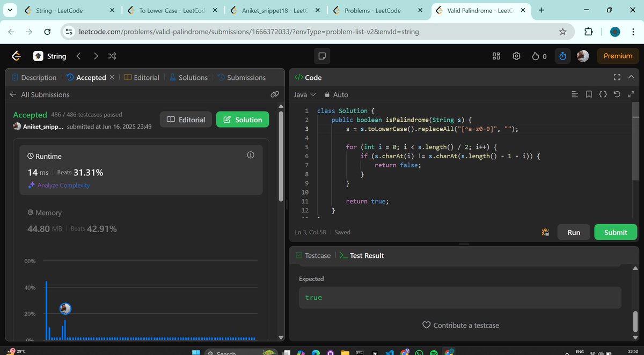Click the address bar URL
Viewport: 644px width, 355px height.
pos(248,32)
